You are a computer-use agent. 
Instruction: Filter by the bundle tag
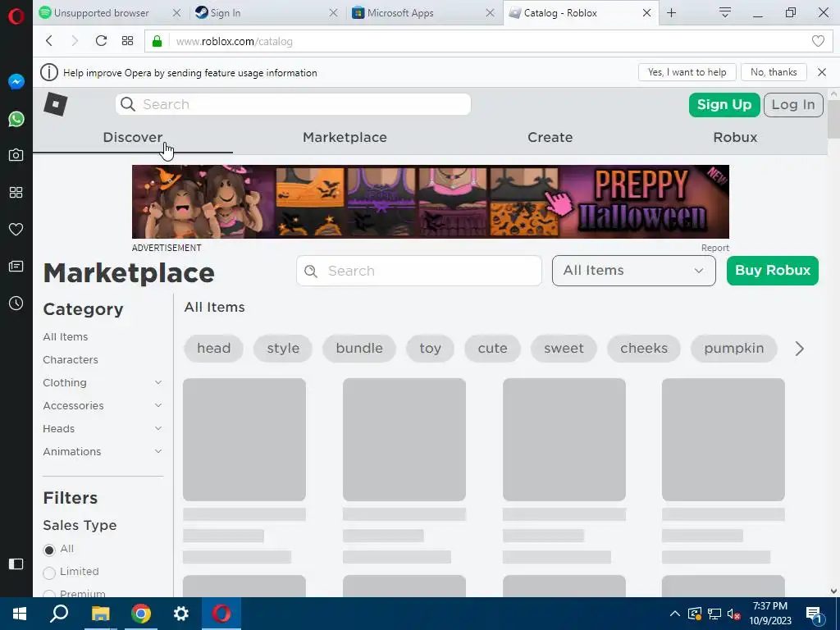pyautogui.click(x=359, y=348)
